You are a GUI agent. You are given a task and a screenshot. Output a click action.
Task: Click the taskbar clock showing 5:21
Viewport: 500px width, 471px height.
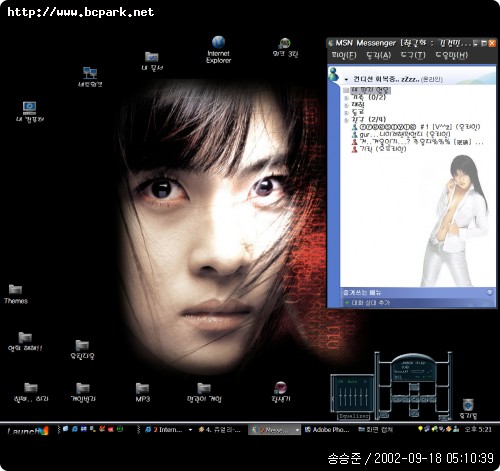(x=478, y=429)
